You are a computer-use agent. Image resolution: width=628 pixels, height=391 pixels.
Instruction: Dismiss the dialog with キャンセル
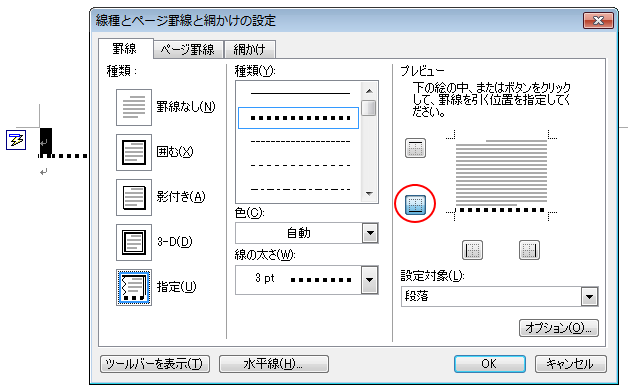tap(571, 364)
